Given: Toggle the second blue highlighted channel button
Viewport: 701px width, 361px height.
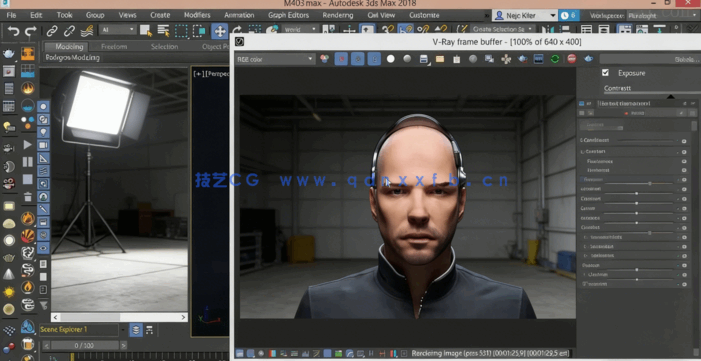Looking at the screenshot, I should pos(358,59).
